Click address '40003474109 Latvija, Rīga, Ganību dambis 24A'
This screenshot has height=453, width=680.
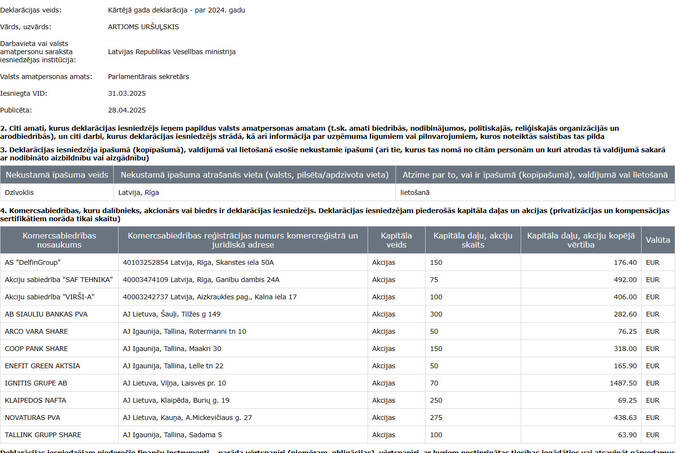(201, 280)
